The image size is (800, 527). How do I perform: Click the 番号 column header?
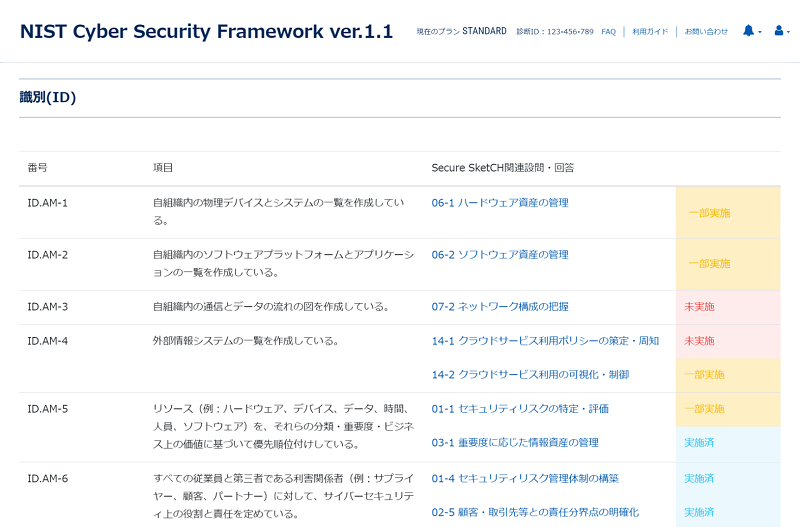tap(37, 168)
